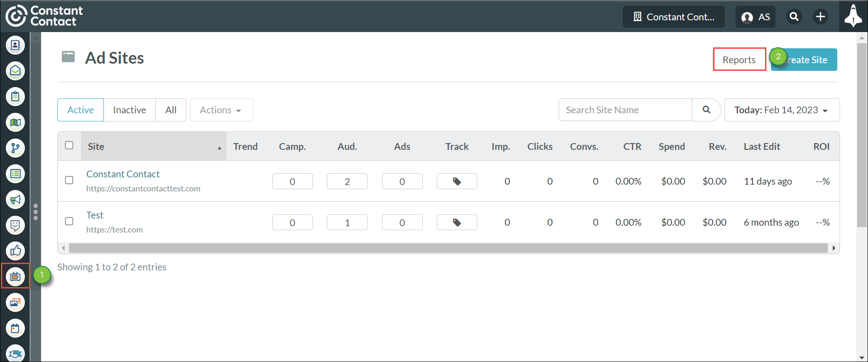The width and height of the screenshot is (868, 362).
Task: Open the megaphone campaigns sidebar icon
Action: coord(15,200)
